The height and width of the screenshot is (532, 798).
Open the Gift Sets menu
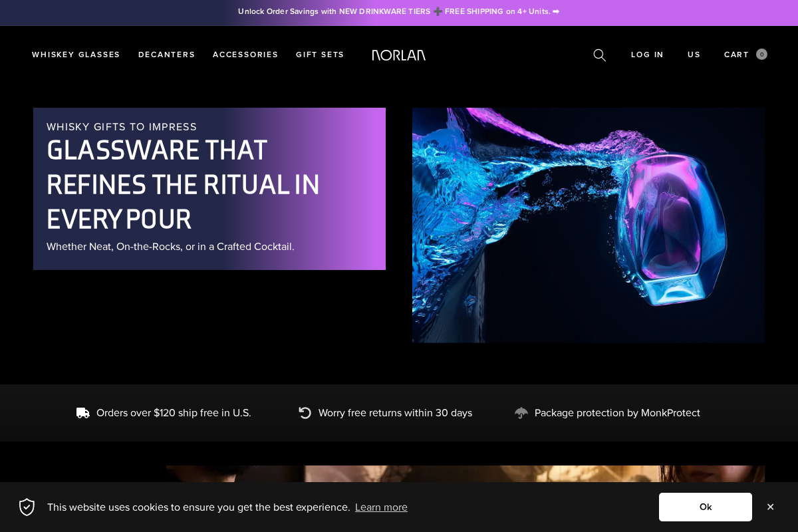pos(320,55)
